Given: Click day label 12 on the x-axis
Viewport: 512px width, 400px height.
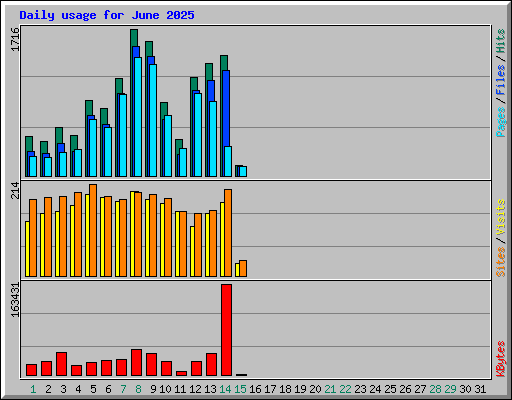Looking at the screenshot, I should [x=195, y=389].
